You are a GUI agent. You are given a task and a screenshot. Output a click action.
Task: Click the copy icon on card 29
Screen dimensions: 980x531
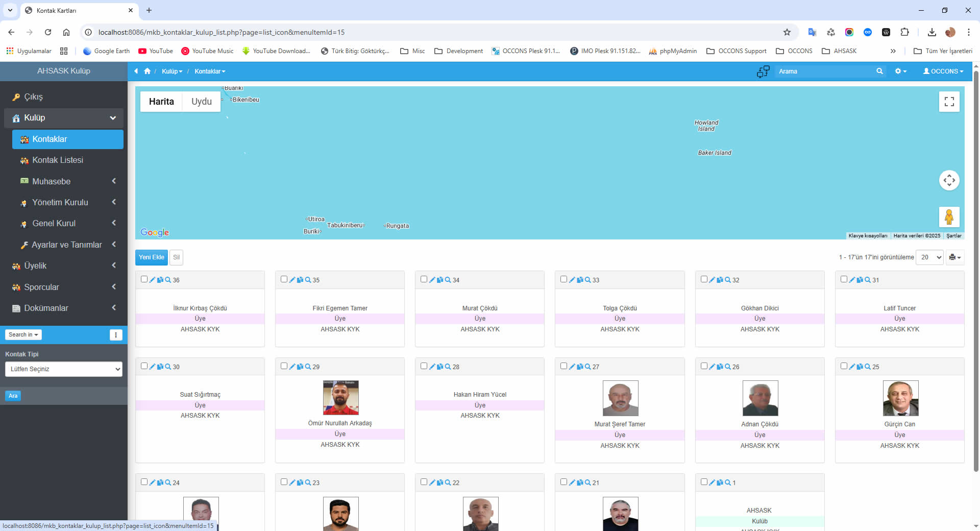[300, 367]
